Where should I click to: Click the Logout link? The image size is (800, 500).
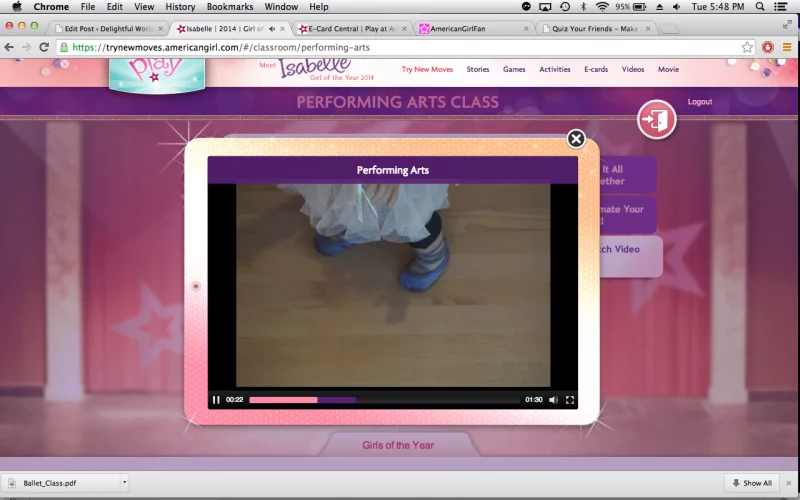[x=699, y=102]
